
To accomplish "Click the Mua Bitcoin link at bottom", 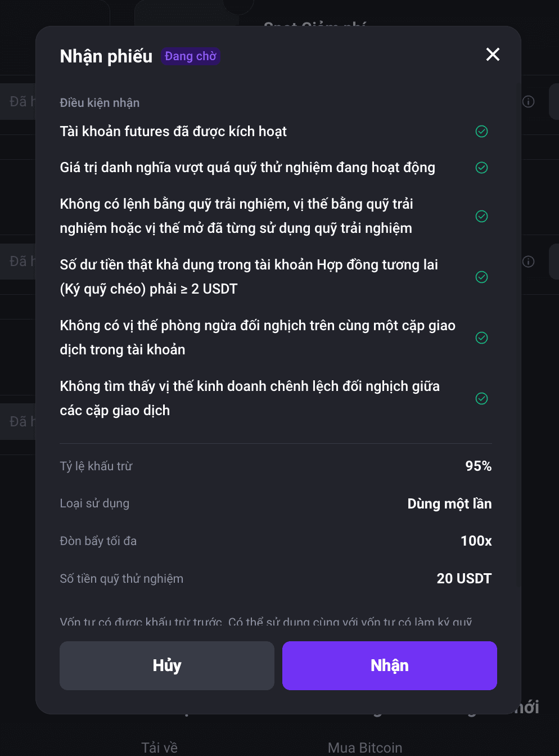I will (x=365, y=748).
